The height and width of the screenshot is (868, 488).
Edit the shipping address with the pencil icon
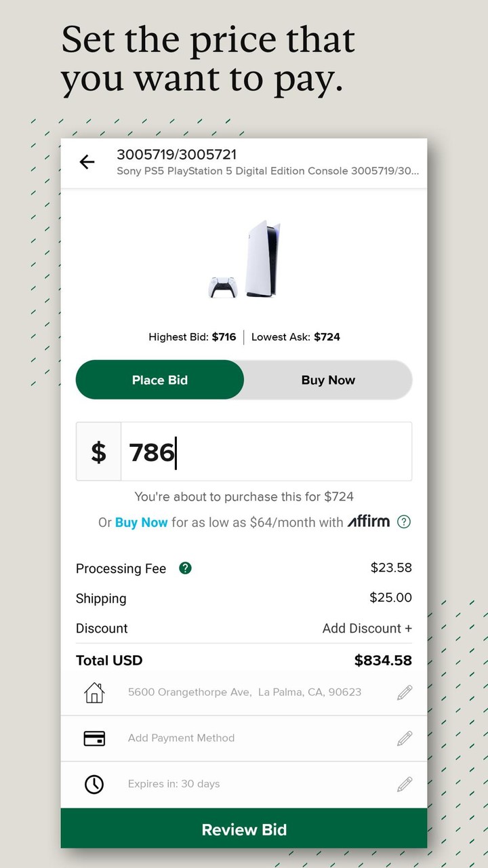coord(404,692)
